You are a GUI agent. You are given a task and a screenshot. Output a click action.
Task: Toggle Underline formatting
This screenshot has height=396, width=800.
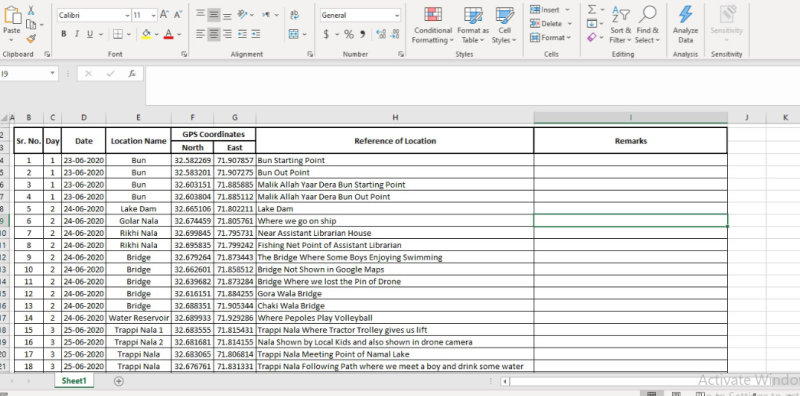[90, 34]
